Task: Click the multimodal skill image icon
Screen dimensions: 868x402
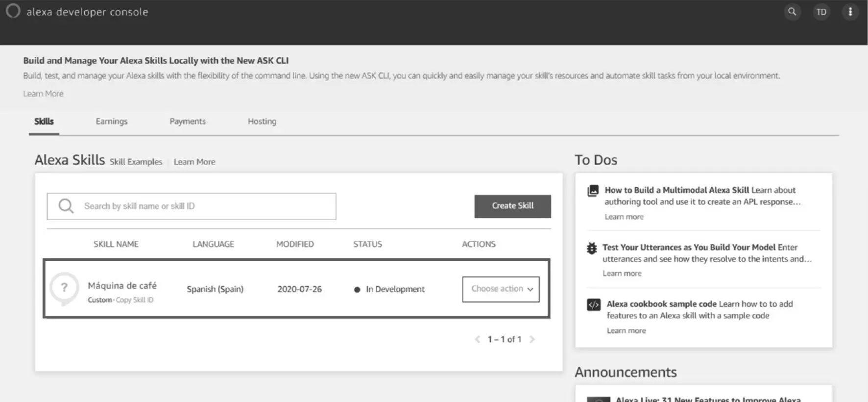Action: click(593, 191)
